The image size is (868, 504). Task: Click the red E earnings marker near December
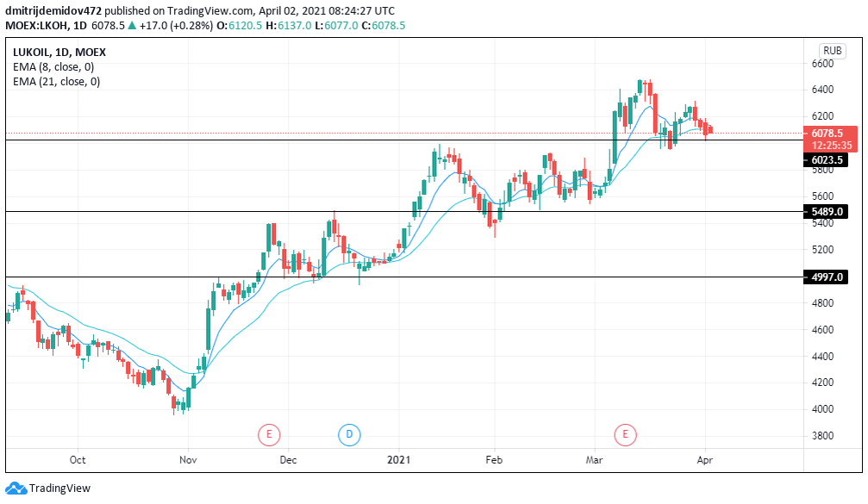[269, 434]
